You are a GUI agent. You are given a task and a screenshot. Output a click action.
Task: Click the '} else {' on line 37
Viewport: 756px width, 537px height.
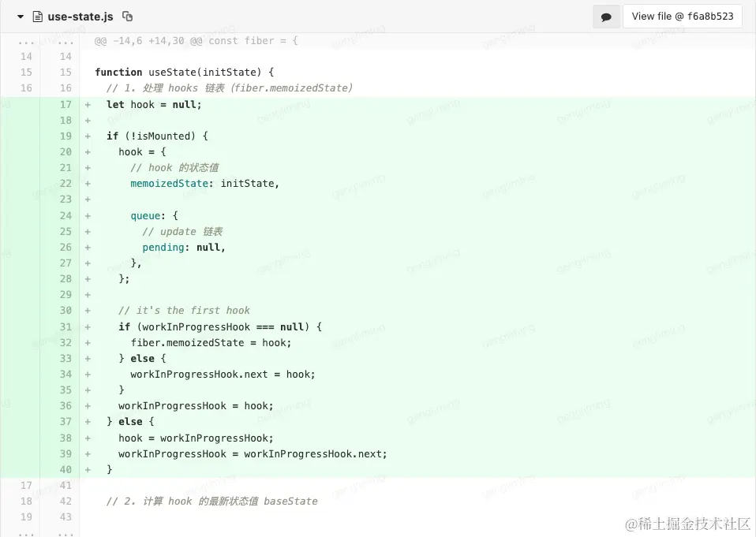coord(130,422)
